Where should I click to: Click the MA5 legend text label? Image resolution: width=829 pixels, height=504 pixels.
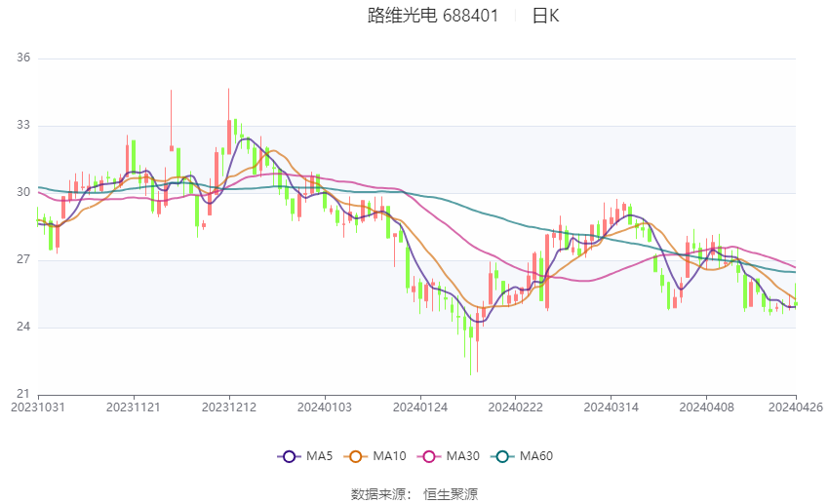pyautogui.click(x=319, y=456)
